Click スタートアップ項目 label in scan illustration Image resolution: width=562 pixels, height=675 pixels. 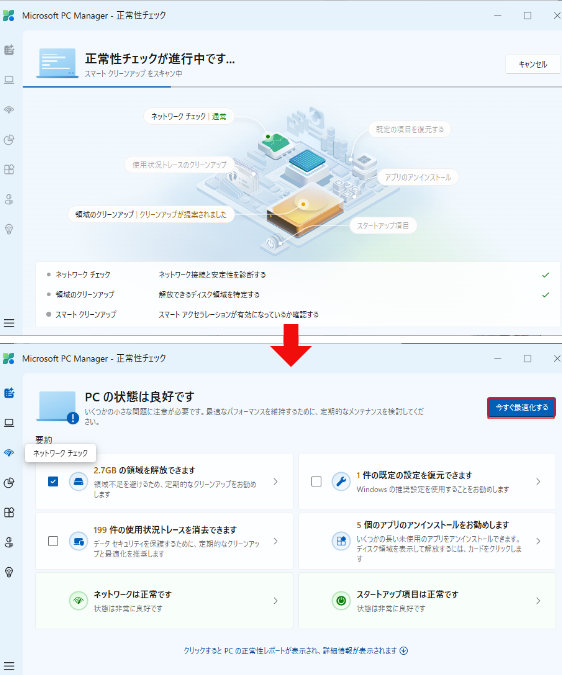pos(383,226)
